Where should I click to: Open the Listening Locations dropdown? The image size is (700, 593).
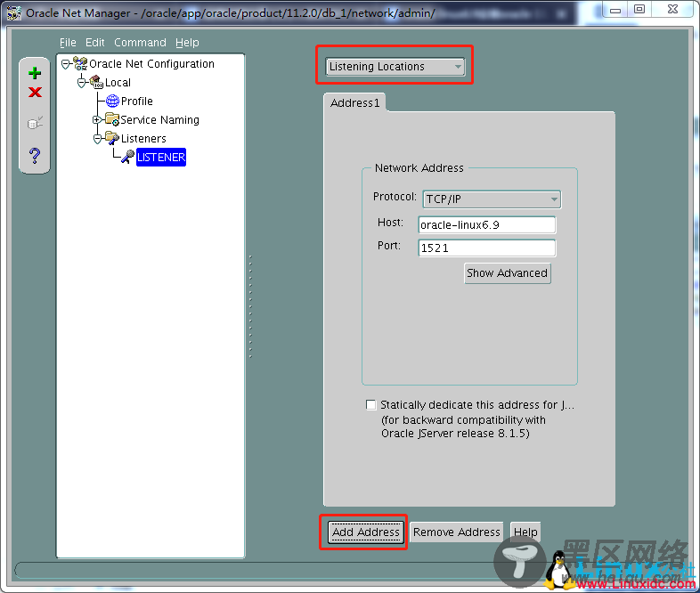click(395, 67)
